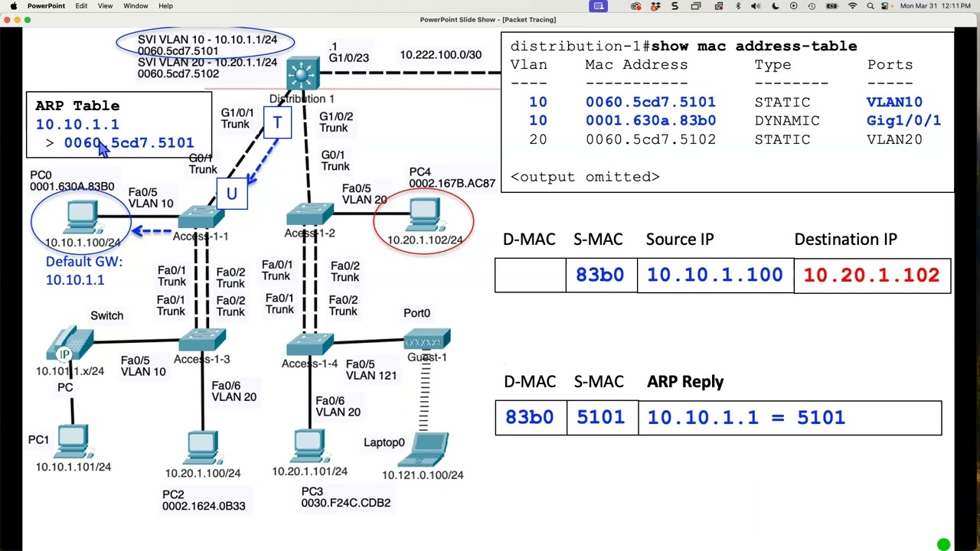Click the VLAN20 port entry
The width and height of the screenshot is (980, 551).
pyautogui.click(x=894, y=139)
